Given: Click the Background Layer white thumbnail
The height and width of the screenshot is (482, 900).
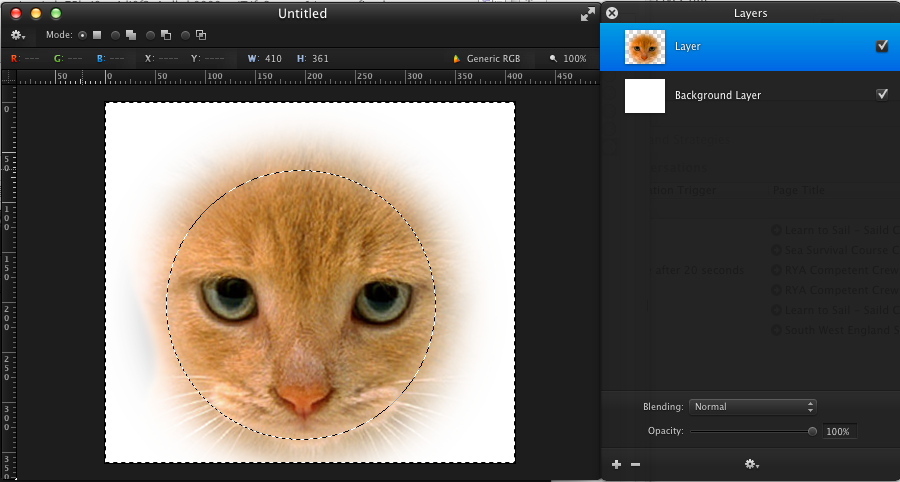Looking at the screenshot, I should 645,96.
